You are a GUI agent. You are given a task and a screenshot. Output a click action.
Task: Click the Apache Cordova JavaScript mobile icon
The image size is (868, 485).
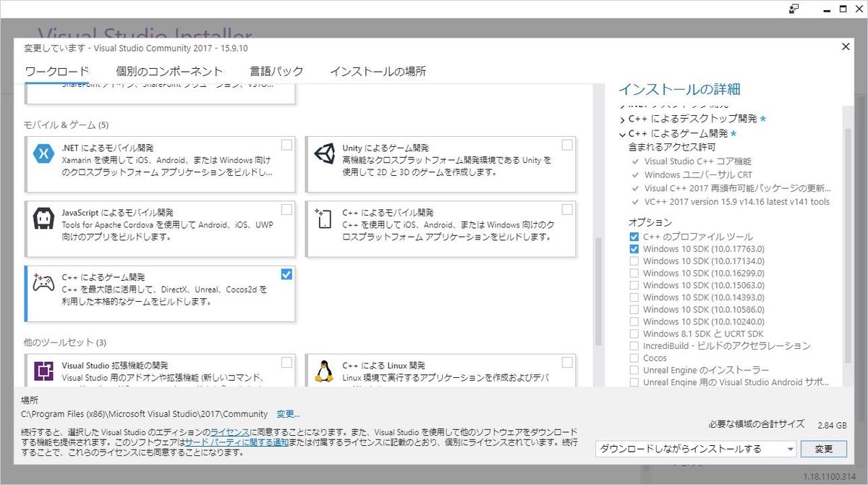[45, 219]
